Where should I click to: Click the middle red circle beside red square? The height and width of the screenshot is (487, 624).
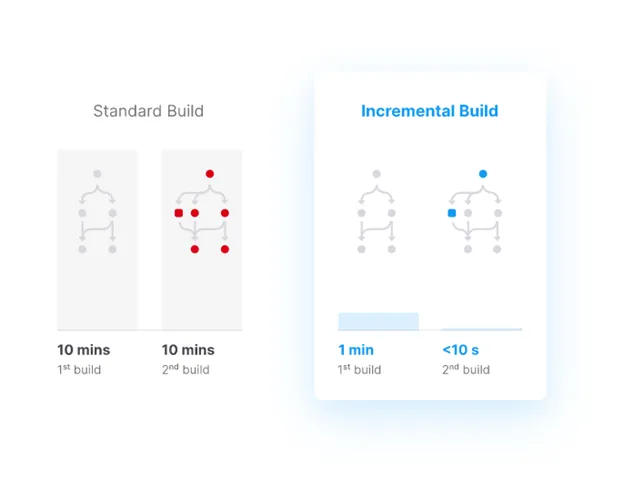click(x=195, y=213)
